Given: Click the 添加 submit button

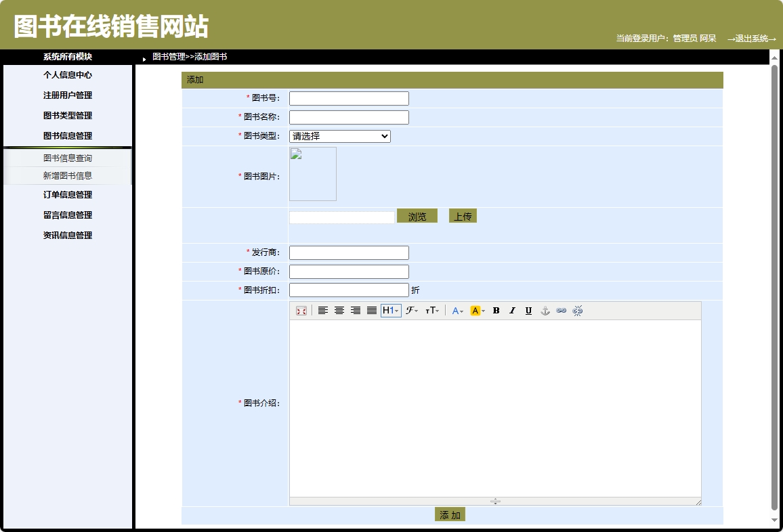Looking at the screenshot, I should tap(449, 514).
